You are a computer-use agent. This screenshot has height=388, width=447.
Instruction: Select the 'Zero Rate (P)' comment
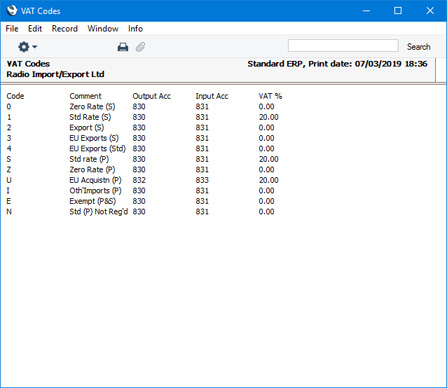92,170
